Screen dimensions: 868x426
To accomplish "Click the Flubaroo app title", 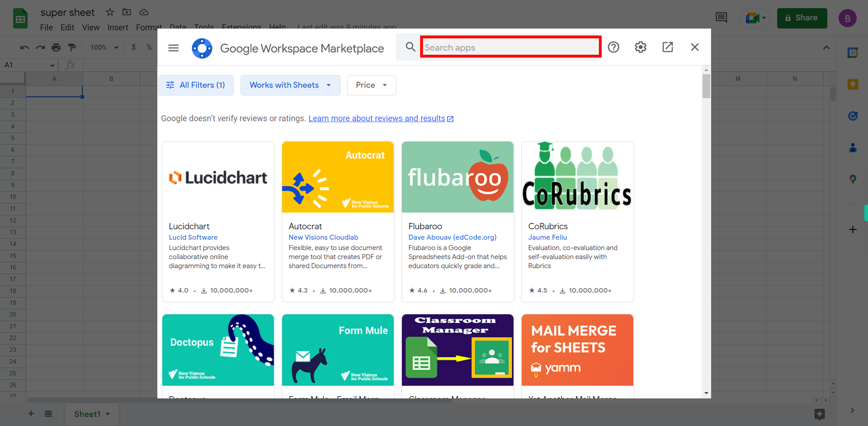I will pyautogui.click(x=425, y=226).
